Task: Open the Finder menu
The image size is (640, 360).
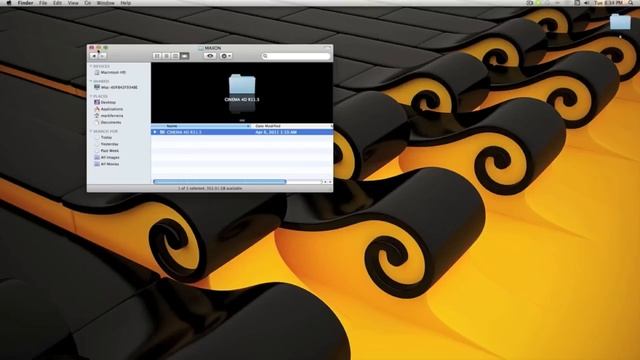Action: tap(25, 3)
